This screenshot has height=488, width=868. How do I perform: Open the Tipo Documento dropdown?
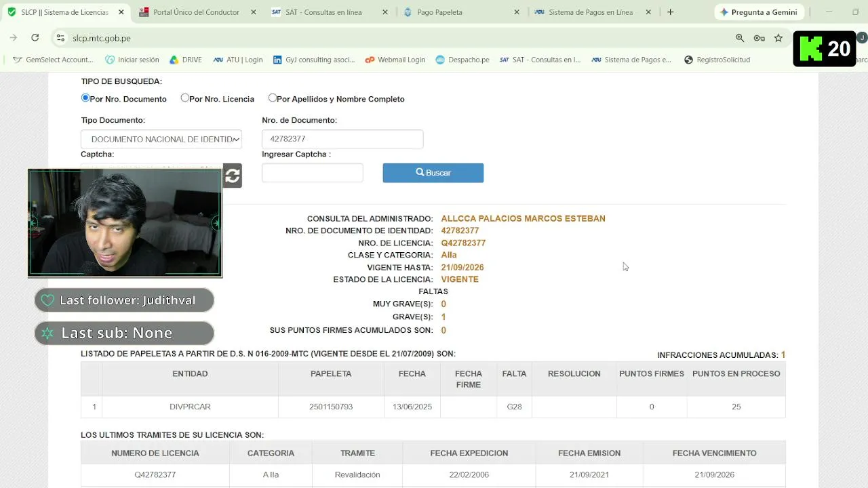coord(161,139)
